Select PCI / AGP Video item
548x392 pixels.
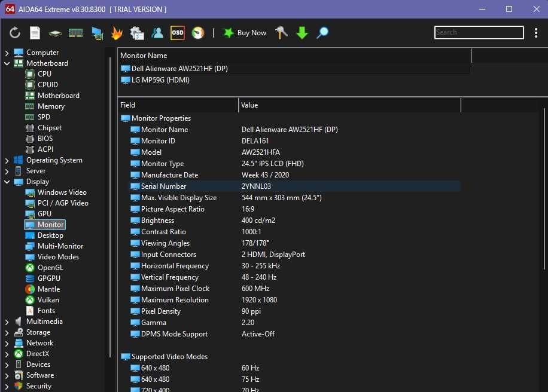point(57,203)
